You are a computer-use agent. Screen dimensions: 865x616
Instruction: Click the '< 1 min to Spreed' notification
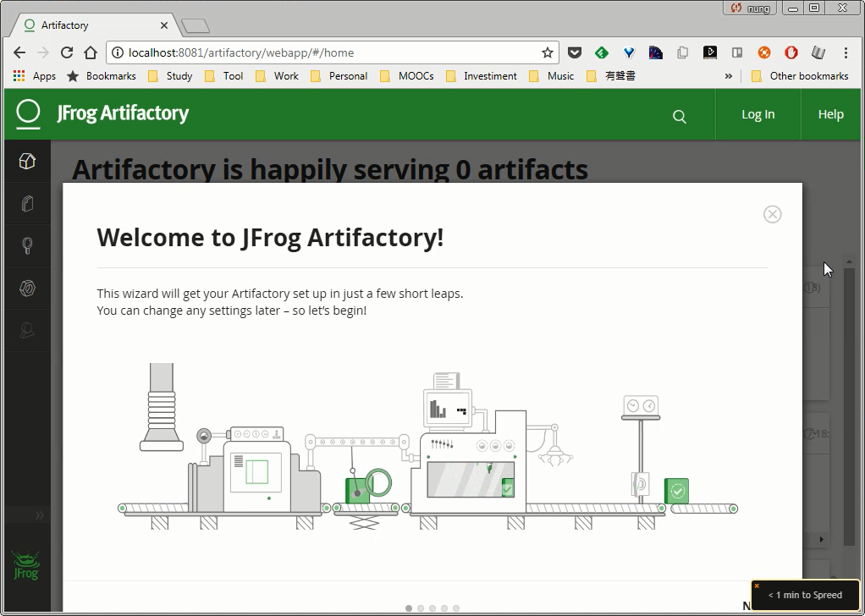(805, 595)
